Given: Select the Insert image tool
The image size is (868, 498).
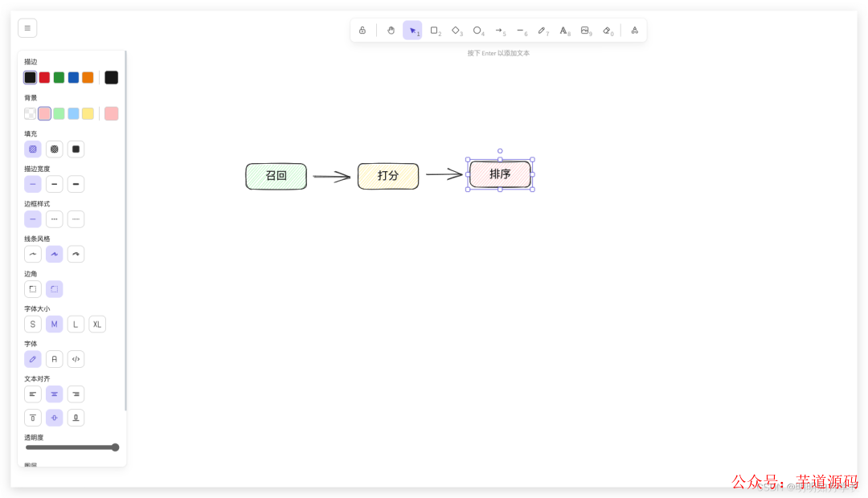Looking at the screenshot, I should (x=586, y=31).
